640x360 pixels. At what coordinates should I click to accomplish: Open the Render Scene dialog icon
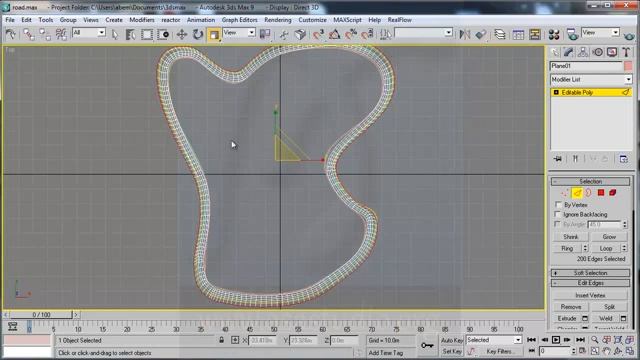tap(572, 34)
